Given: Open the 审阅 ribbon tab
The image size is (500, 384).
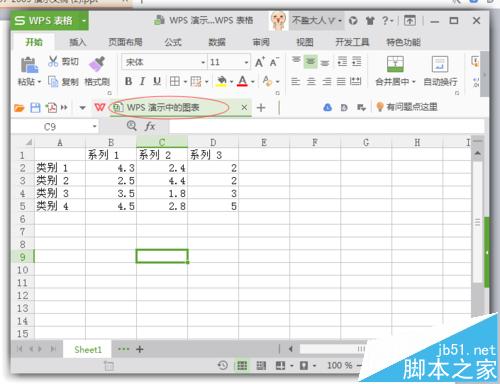Looking at the screenshot, I should click(x=261, y=42).
